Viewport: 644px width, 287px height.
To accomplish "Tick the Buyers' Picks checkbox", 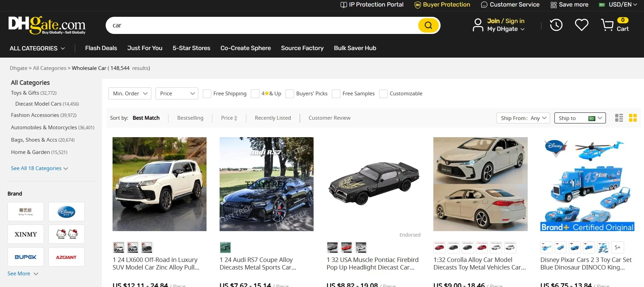I will (290, 94).
